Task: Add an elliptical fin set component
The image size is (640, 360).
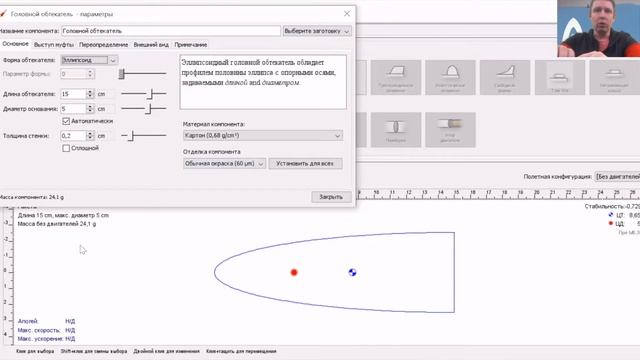Action: click(450, 78)
